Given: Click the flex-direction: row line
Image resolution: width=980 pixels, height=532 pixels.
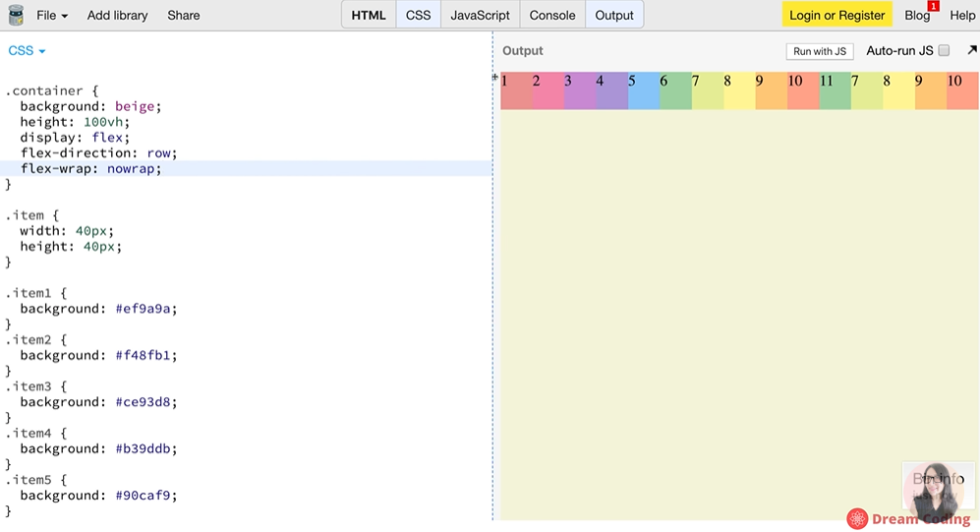Looking at the screenshot, I should click(x=98, y=153).
